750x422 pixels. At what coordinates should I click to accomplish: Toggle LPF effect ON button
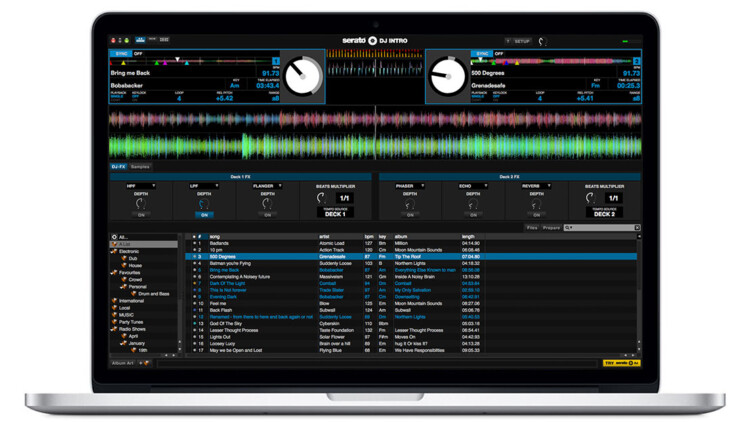point(204,215)
